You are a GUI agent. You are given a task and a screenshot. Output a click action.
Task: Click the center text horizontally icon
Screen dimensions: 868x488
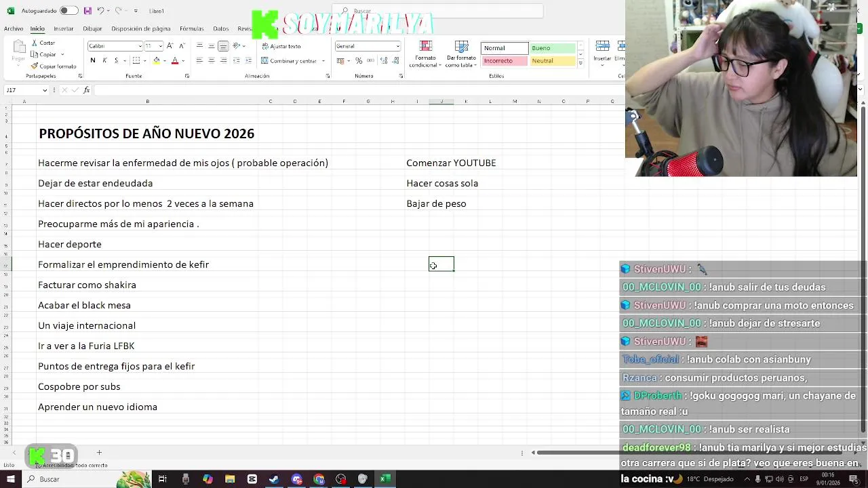point(211,60)
